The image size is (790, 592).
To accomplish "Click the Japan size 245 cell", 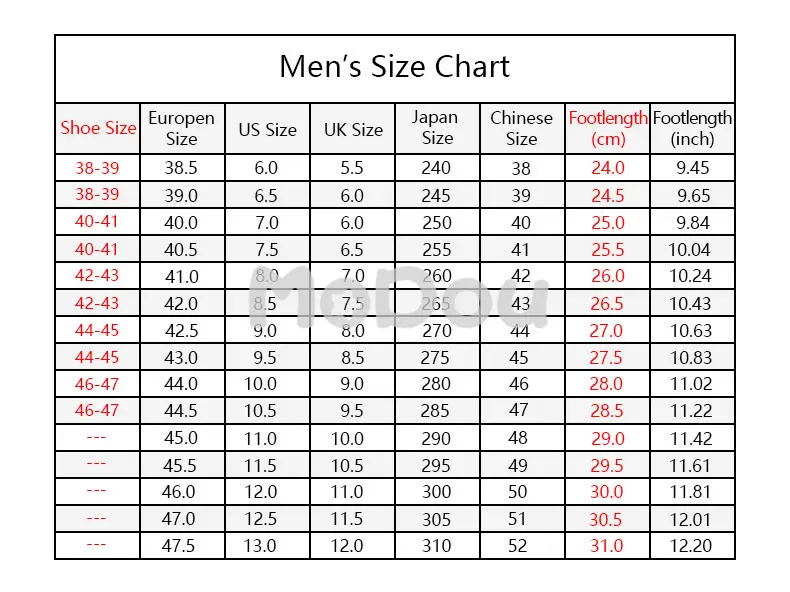I will coord(436,195).
